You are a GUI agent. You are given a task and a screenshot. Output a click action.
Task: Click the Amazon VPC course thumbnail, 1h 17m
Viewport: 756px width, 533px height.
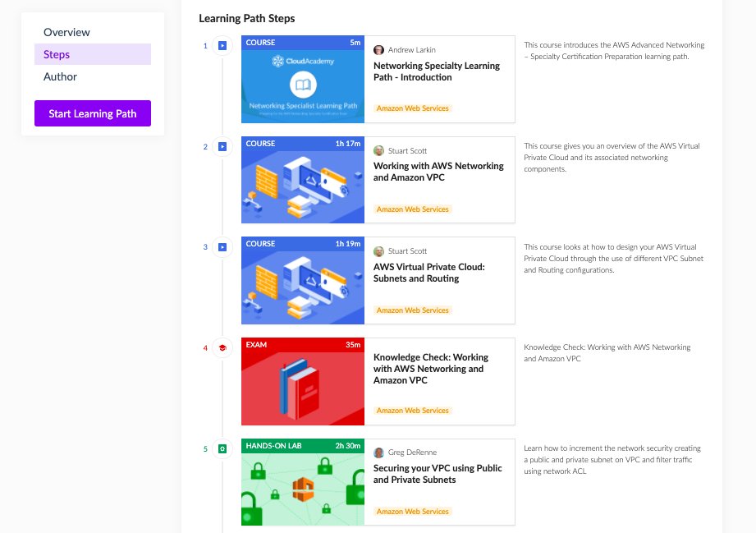303,180
